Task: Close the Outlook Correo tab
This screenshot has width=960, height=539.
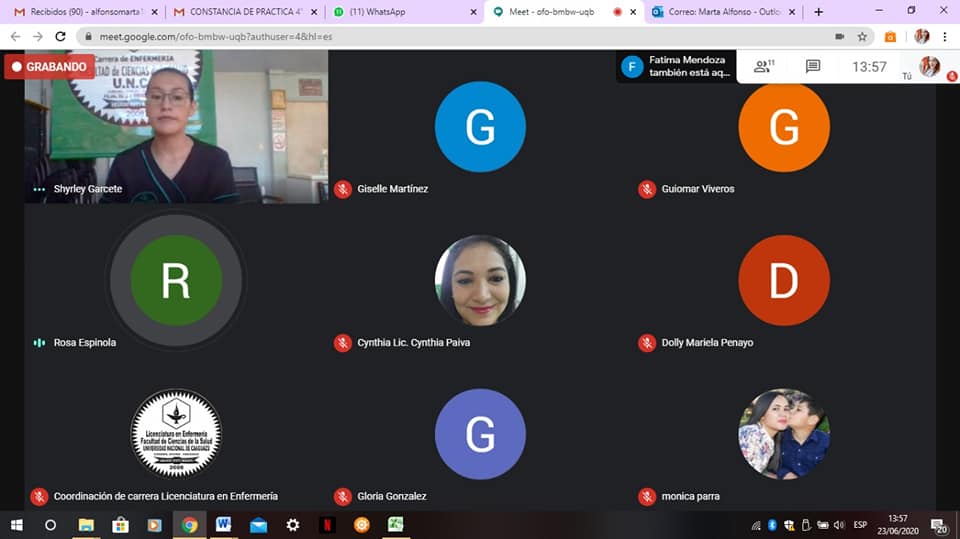Action: click(792, 12)
